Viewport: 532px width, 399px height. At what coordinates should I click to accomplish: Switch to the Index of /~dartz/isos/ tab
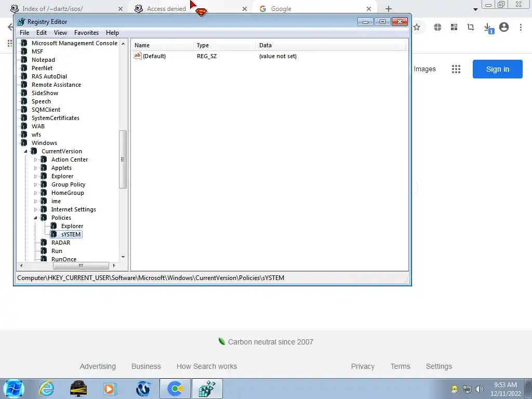(52, 9)
